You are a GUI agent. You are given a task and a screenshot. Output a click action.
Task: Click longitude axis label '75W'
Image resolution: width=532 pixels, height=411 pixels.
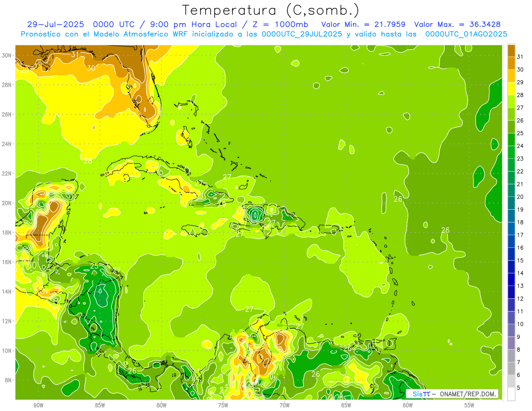click(223, 405)
